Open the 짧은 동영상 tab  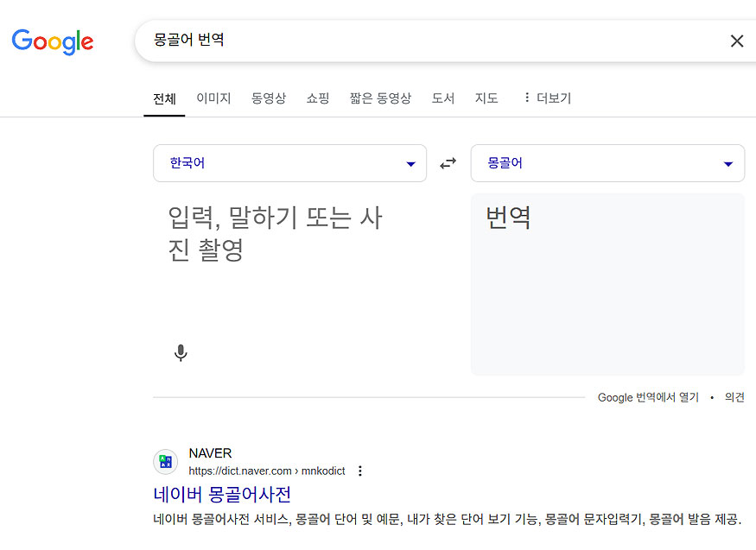coord(380,98)
